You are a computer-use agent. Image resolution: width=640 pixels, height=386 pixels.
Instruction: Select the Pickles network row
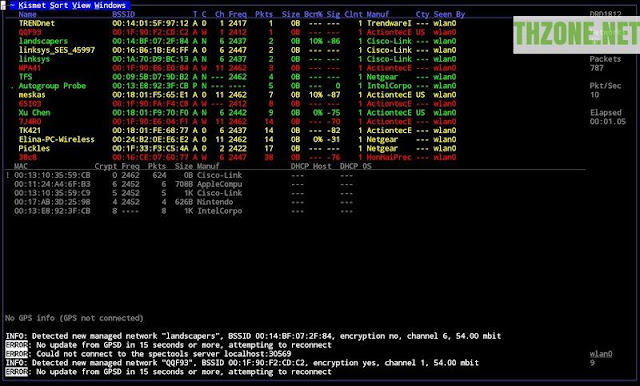pyautogui.click(x=238, y=149)
